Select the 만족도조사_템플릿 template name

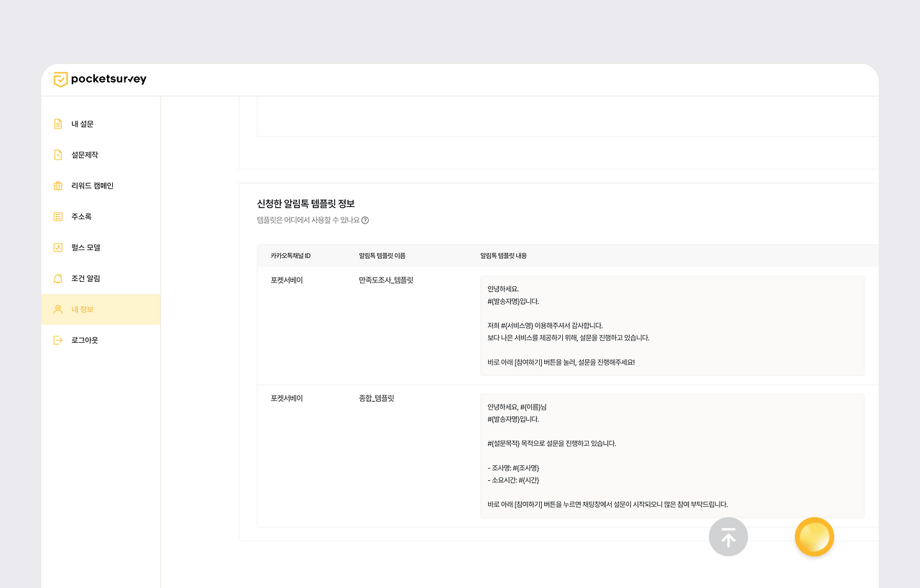coord(386,280)
